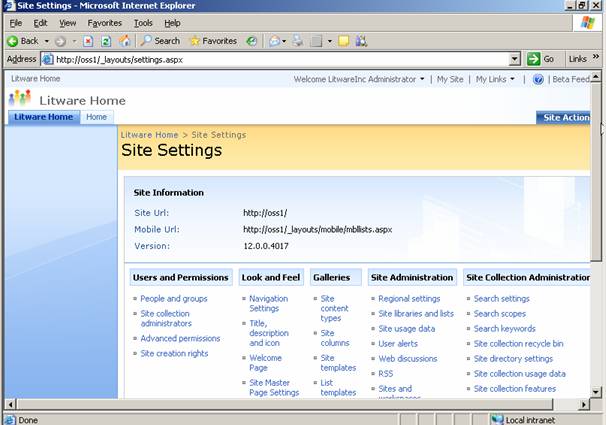606x425 pixels.
Task: Click the Refresh page icon
Action: tap(106, 41)
